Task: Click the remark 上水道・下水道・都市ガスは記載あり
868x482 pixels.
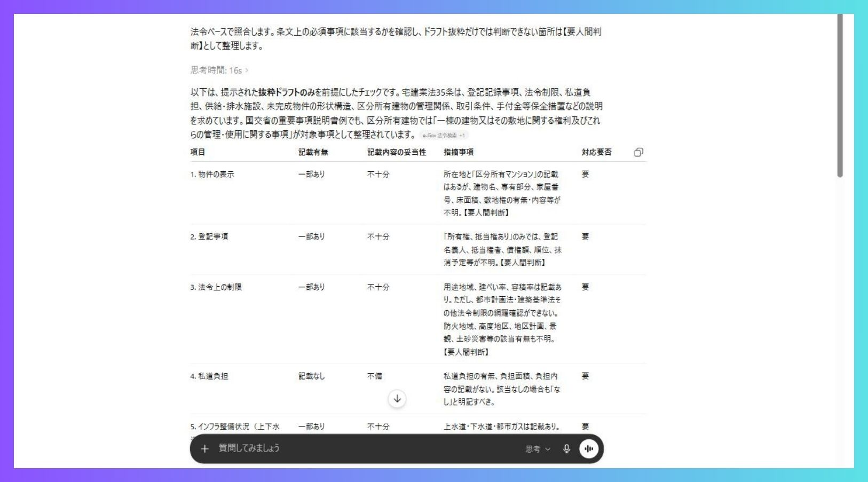Action: coord(502,426)
